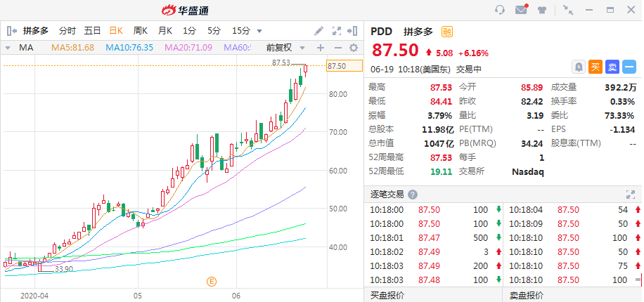The height and width of the screenshot is (302, 644).
Task: Click the PB(MRQ) value 34.24
Action: pos(532,143)
